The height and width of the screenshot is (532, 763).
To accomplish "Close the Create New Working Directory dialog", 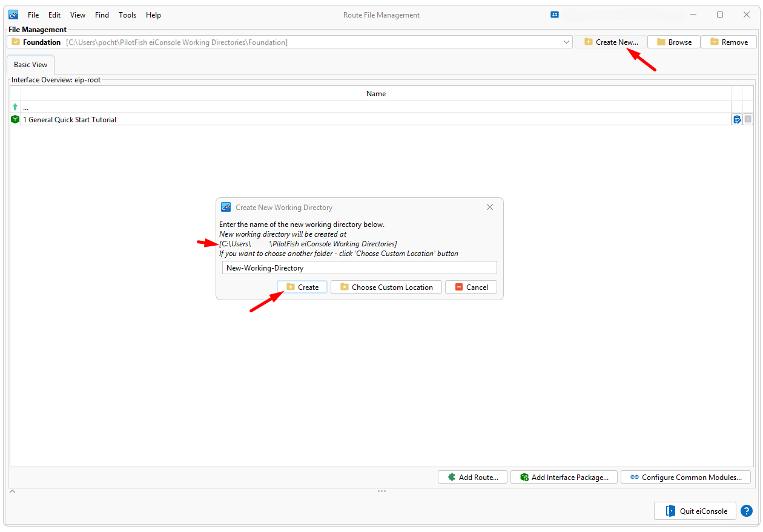I will click(490, 207).
